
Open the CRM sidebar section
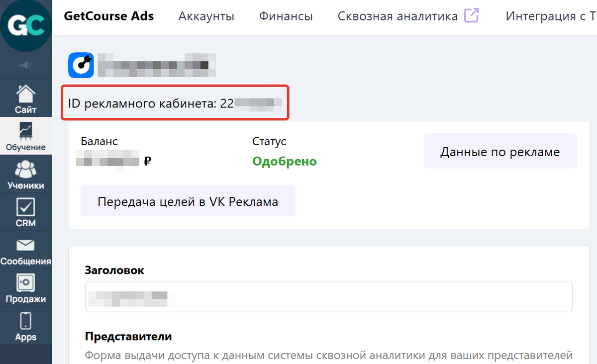tap(25, 212)
